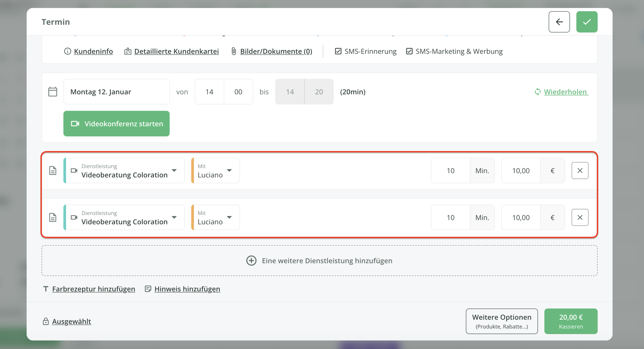Open note icon of second service row

[53, 217]
